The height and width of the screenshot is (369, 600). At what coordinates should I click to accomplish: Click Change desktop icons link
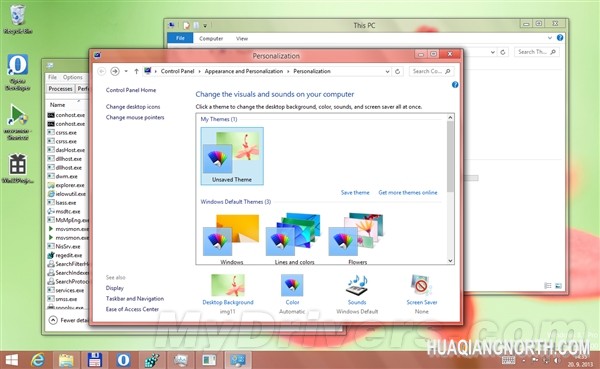click(133, 107)
